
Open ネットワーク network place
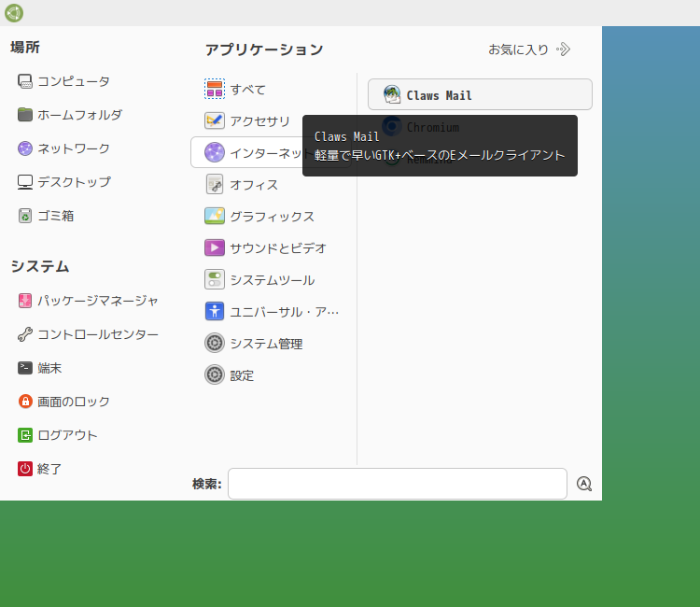(x=63, y=148)
